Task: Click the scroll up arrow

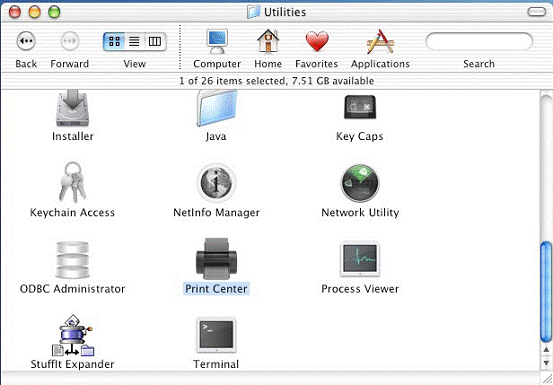Action: 546,349
